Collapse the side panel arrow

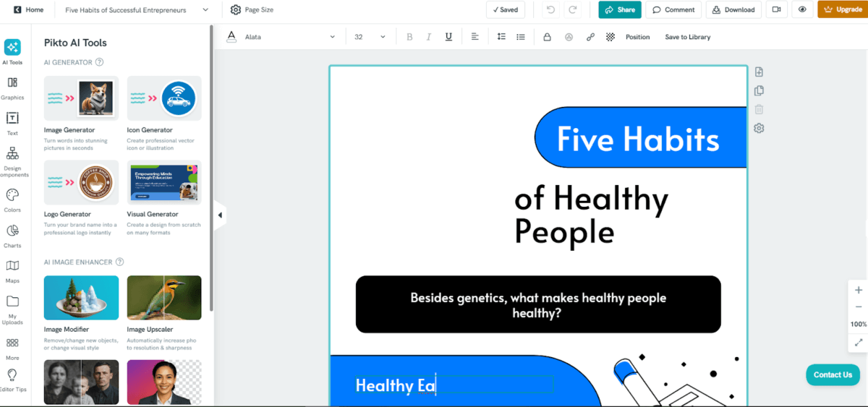click(x=220, y=215)
